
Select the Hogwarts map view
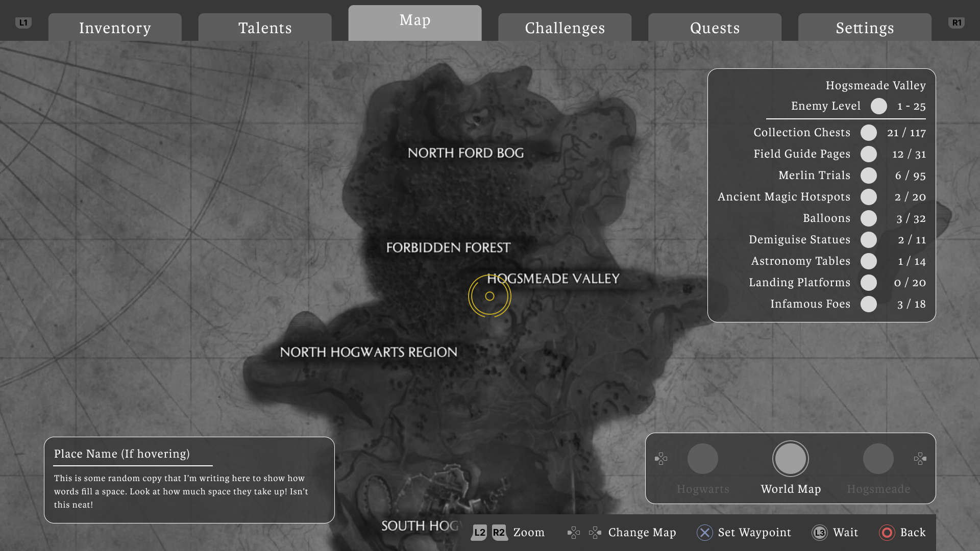[x=703, y=459]
